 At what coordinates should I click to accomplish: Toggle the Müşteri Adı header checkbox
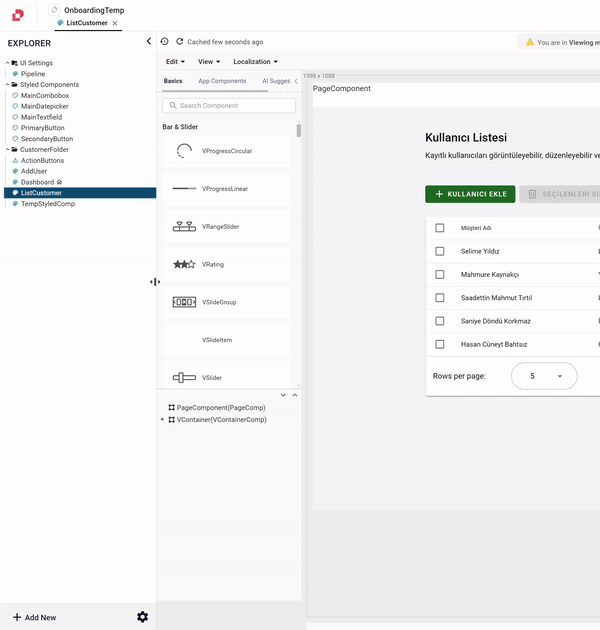point(440,228)
